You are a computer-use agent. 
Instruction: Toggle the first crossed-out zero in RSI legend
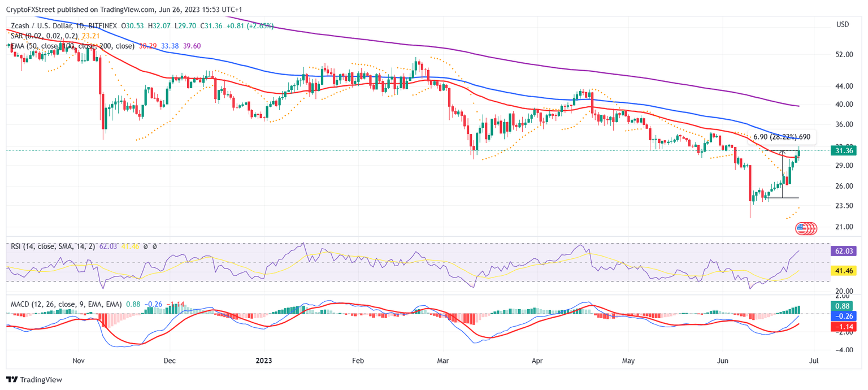[146, 246]
